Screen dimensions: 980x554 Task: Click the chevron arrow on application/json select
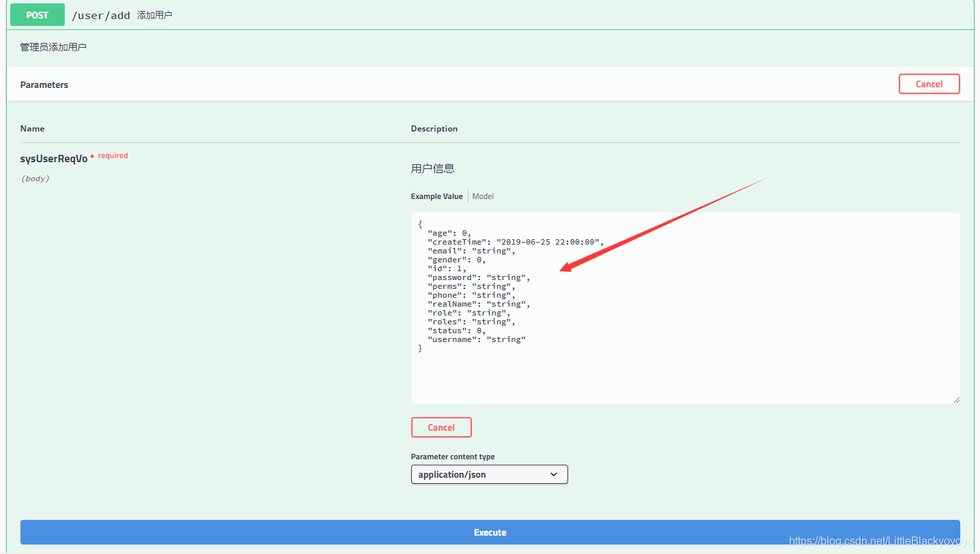pos(554,474)
